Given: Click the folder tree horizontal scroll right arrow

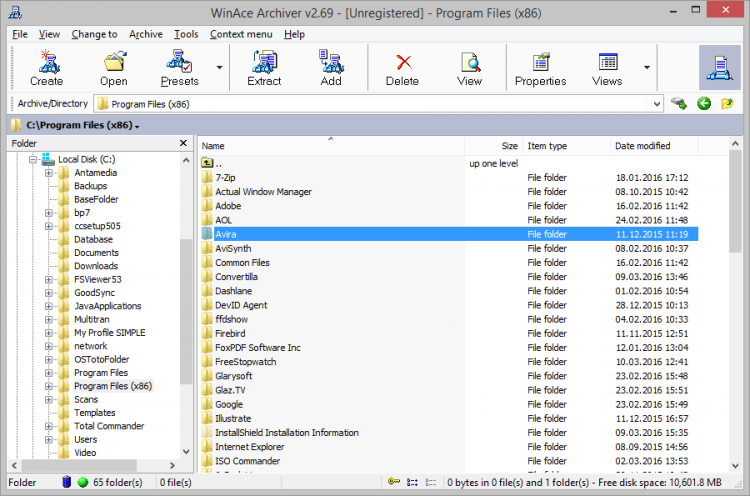Looking at the screenshot, I should click(x=172, y=465).
